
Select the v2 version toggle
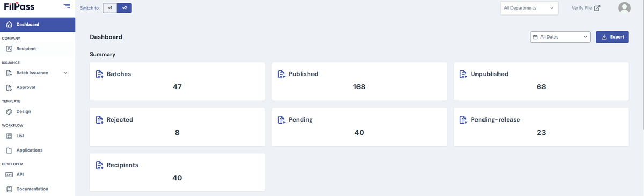124,8
